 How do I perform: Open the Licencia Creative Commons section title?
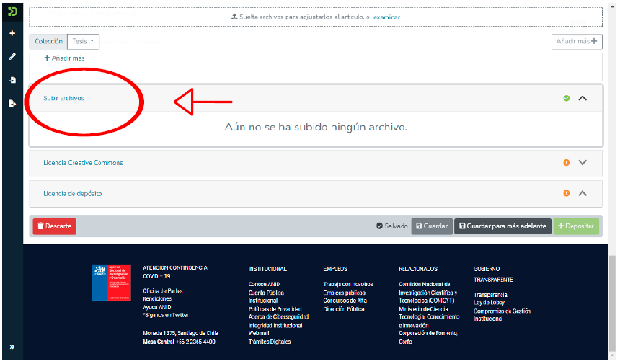tap(83, 162)
